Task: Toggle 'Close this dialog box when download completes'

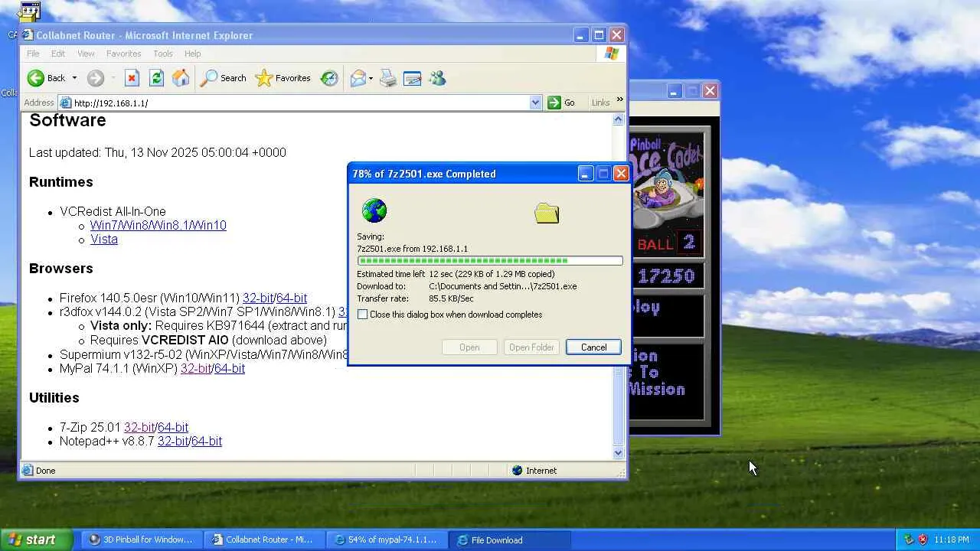Action: 363,315
